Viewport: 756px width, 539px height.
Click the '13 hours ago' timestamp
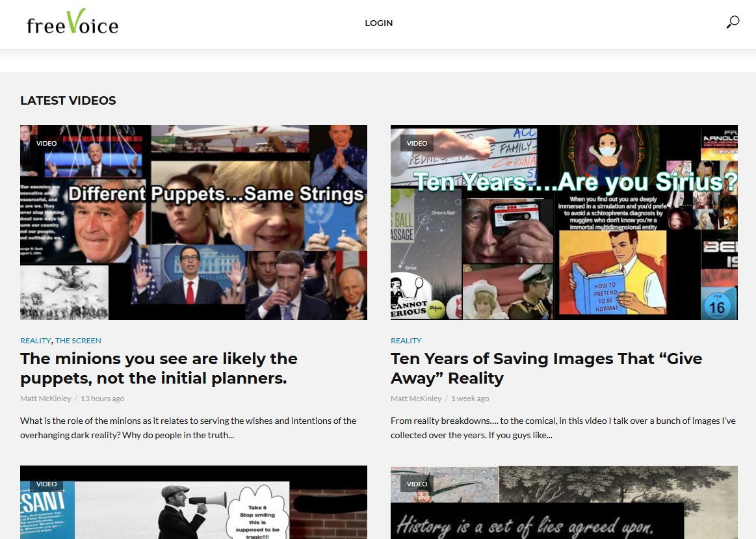tap(102, 399)
